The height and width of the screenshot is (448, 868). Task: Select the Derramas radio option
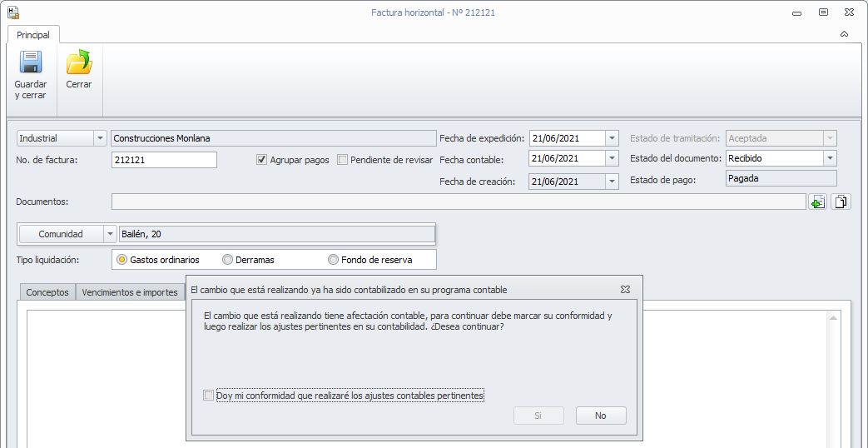228,260
